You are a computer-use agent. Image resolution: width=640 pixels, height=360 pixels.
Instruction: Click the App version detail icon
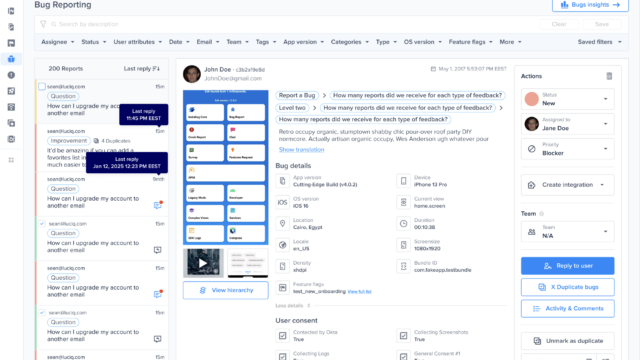(282, 181)
